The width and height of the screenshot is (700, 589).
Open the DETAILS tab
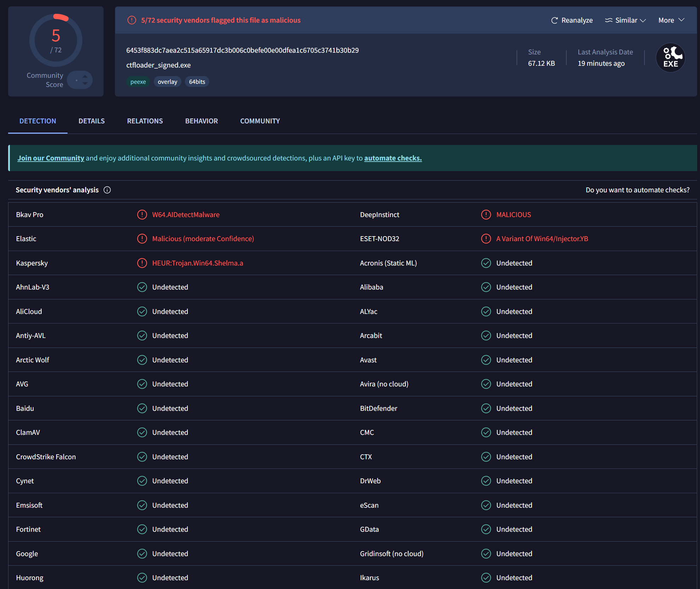click(x=92, y=121)
